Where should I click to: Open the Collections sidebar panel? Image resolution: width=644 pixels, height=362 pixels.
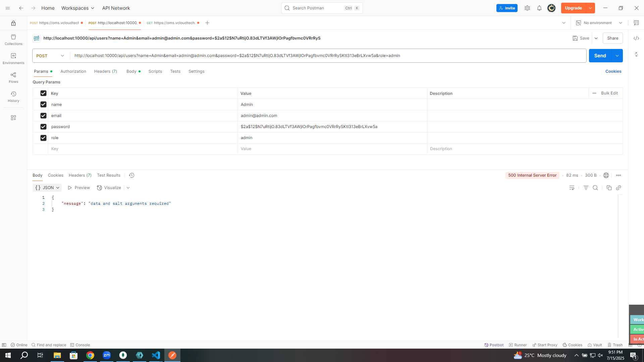13,40
